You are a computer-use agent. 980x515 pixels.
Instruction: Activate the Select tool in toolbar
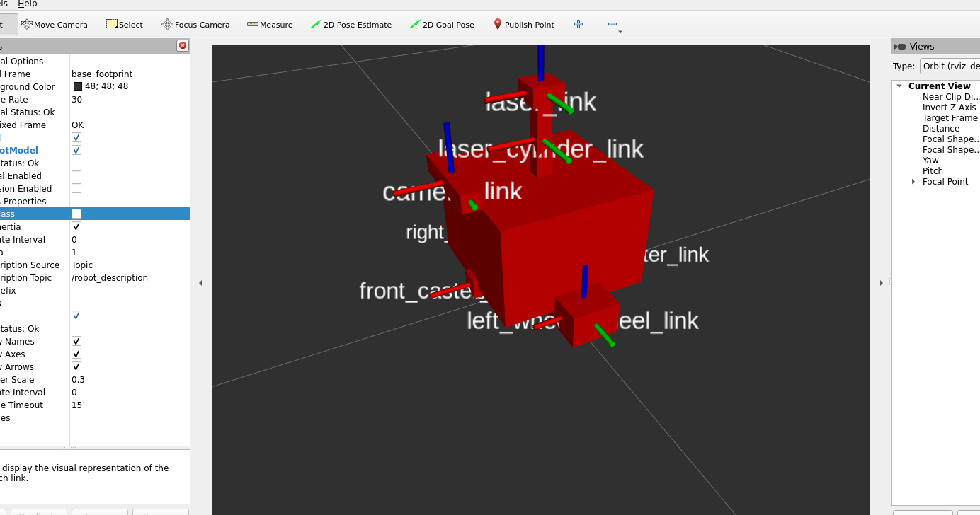(124, 25)
